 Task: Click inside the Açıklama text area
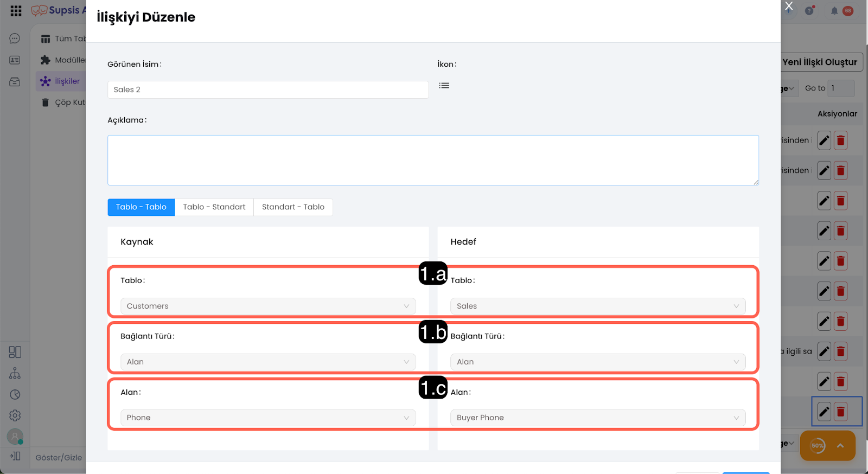point(433,161)
